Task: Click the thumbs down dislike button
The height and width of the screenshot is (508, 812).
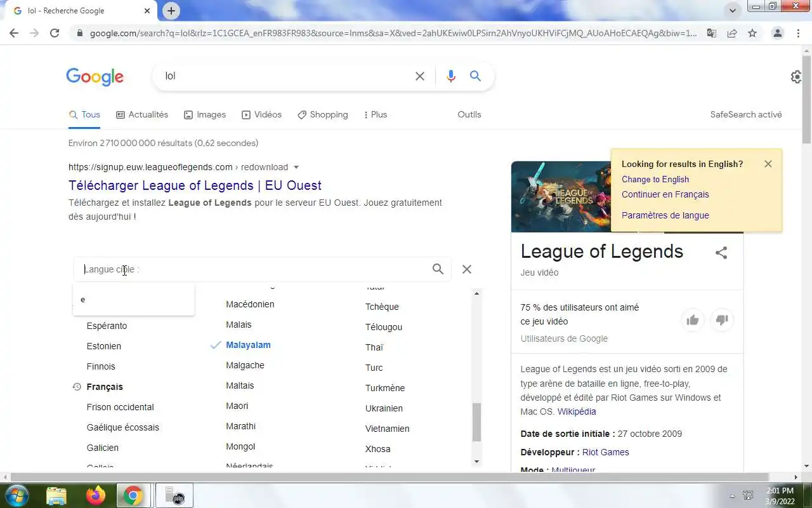Action: 722,320
